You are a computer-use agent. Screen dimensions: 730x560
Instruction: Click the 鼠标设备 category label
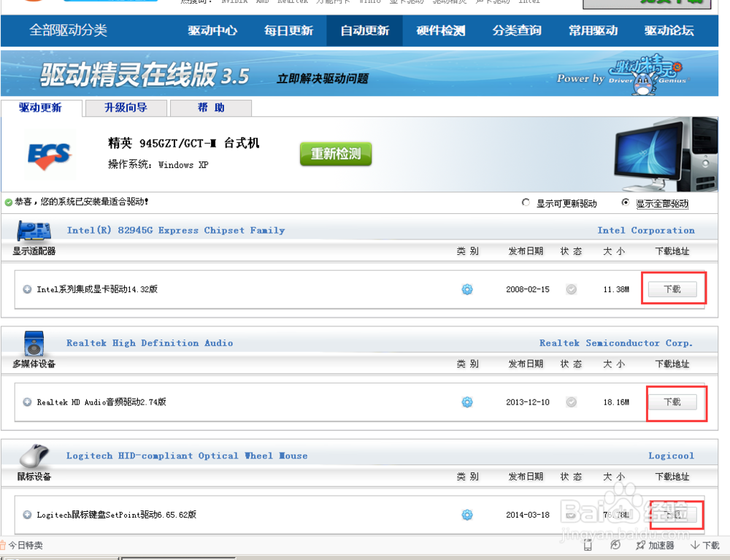click(34, 477)
